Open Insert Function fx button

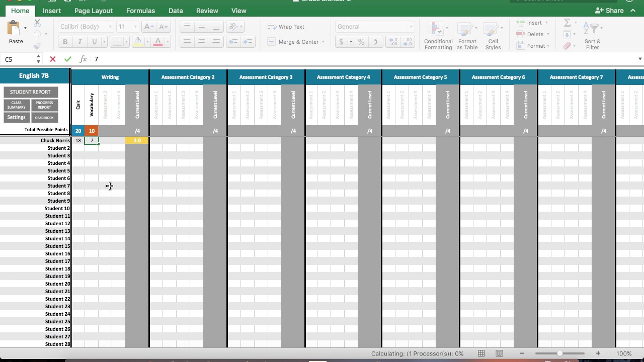point(83,59)
